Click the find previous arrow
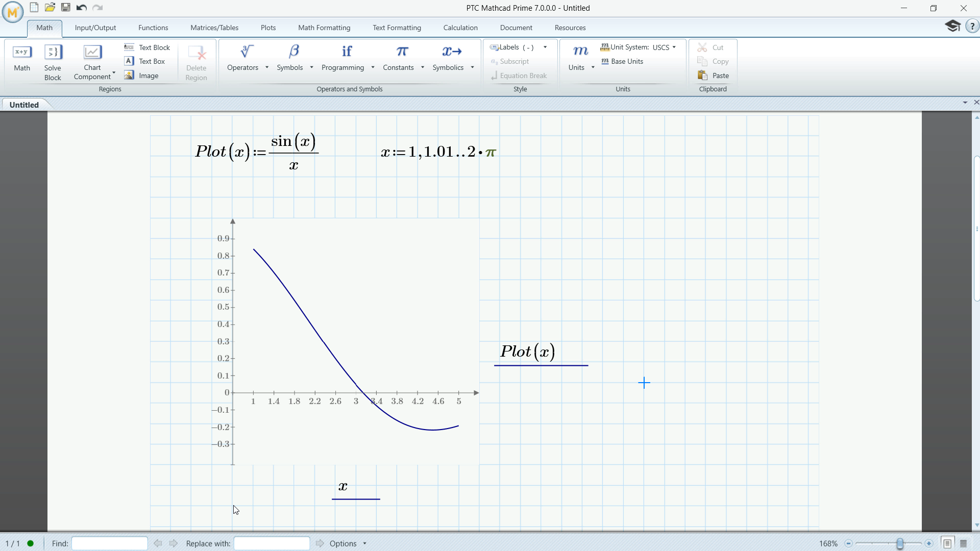 158,543
